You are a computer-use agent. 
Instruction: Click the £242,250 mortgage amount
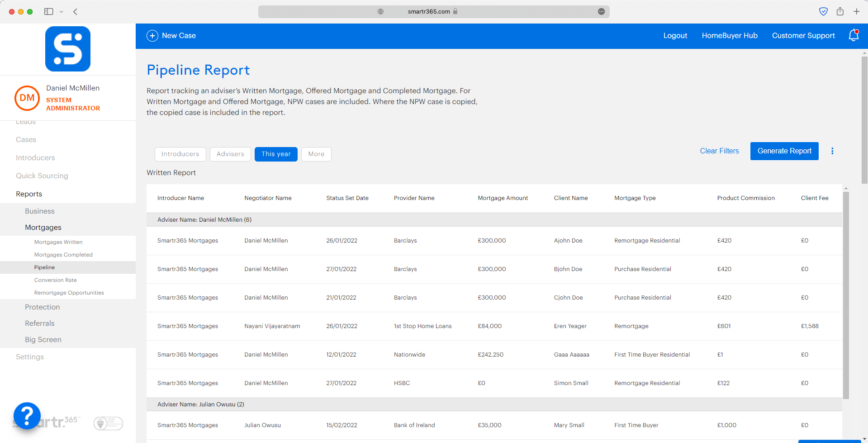[x=490, y=355]
